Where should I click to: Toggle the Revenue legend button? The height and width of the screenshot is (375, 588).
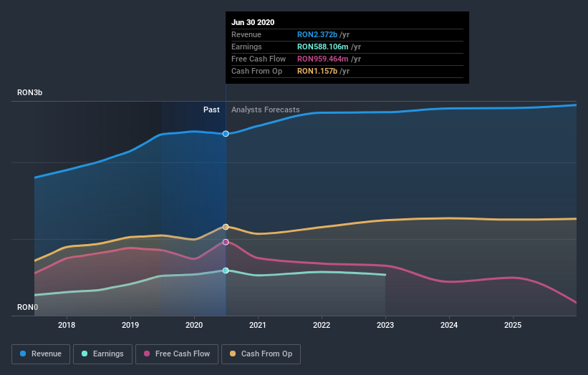coord(41,354)
